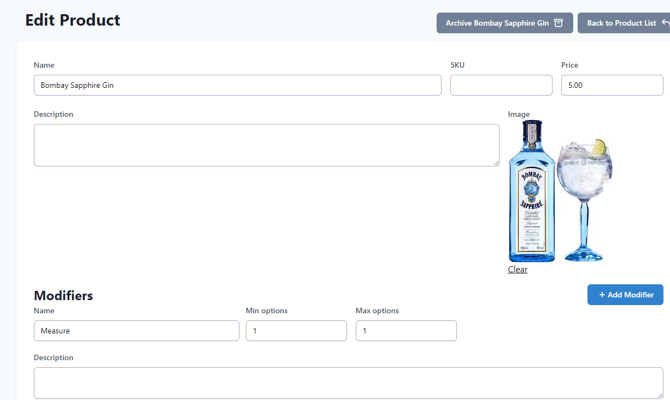670x400 pixels.
Task: Click the back arrow icon
Action: [665, 23]
